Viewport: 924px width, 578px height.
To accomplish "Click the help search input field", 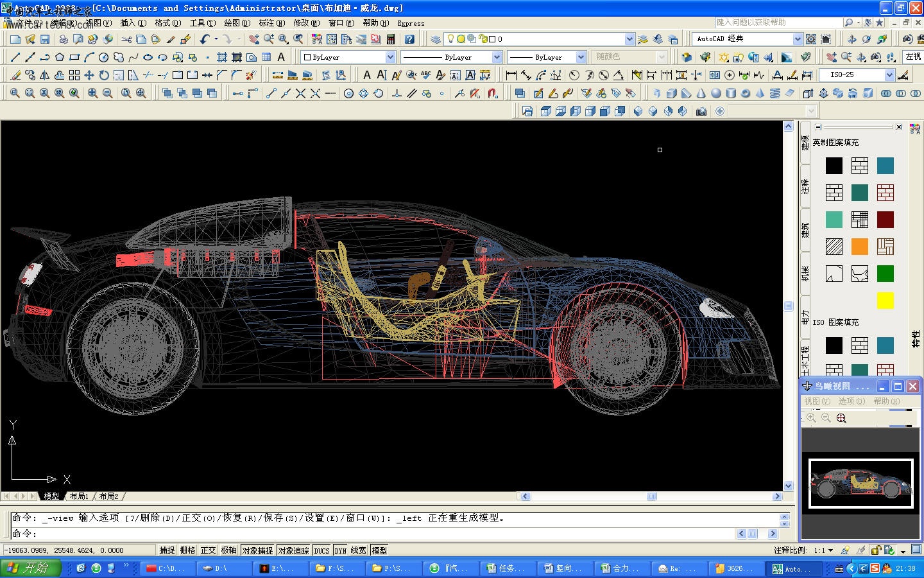I will click(778, 22).
